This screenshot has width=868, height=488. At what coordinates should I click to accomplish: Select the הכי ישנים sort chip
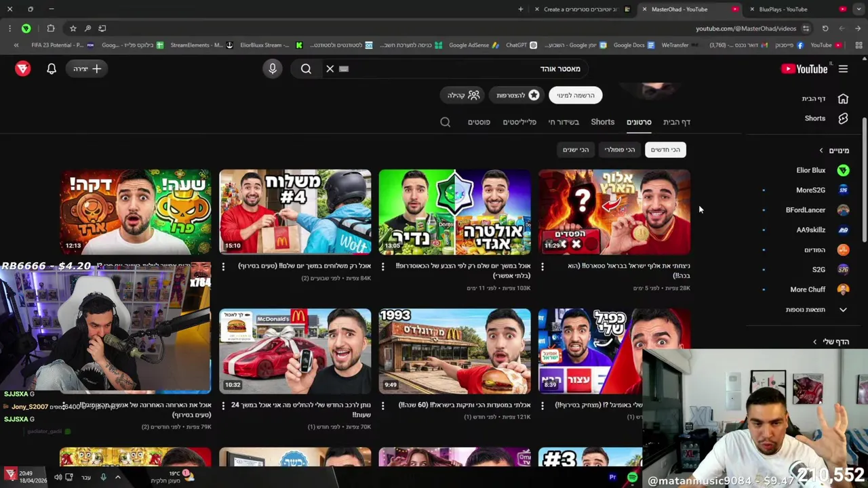tap(576, 150)
